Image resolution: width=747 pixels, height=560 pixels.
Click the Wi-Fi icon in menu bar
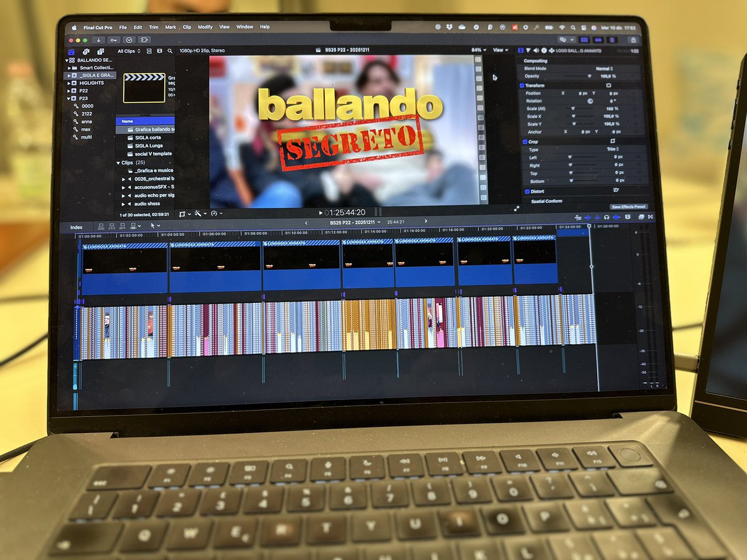coord(561,28)
